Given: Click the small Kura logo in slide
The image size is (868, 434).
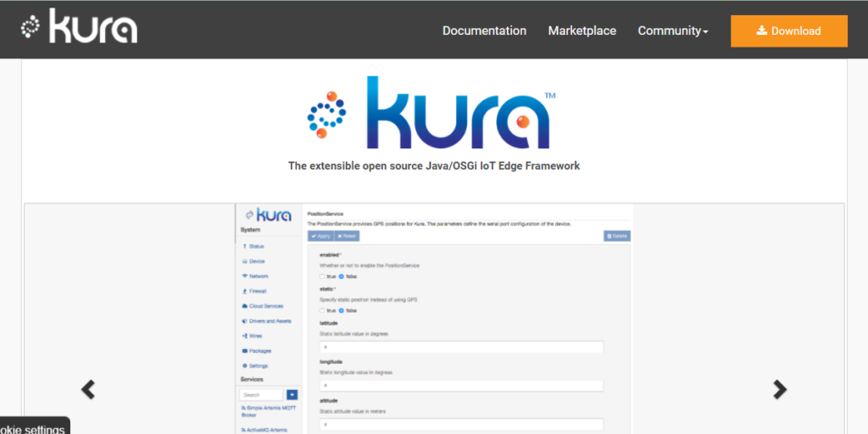Looking at the screenshot, I should click(269, 214).
